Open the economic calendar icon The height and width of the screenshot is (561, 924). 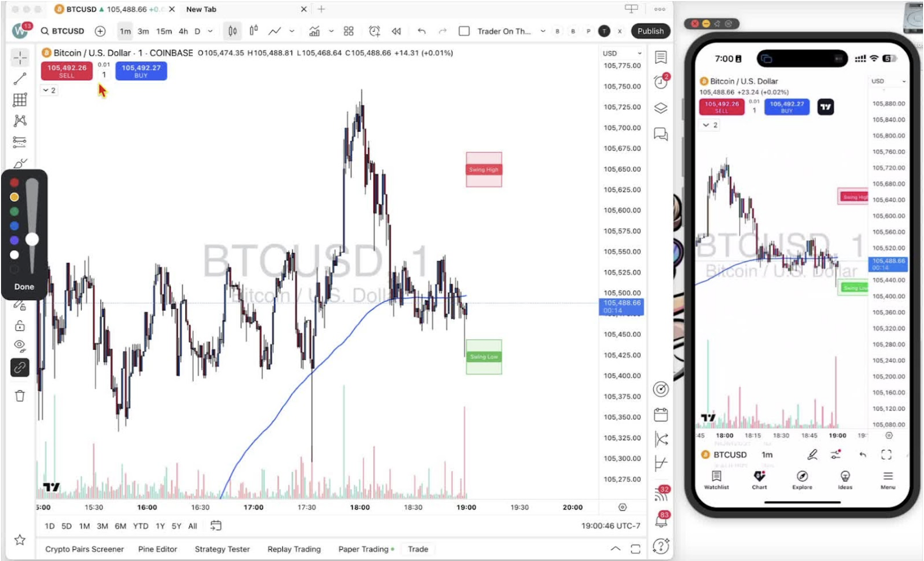[x=661, y=414]
